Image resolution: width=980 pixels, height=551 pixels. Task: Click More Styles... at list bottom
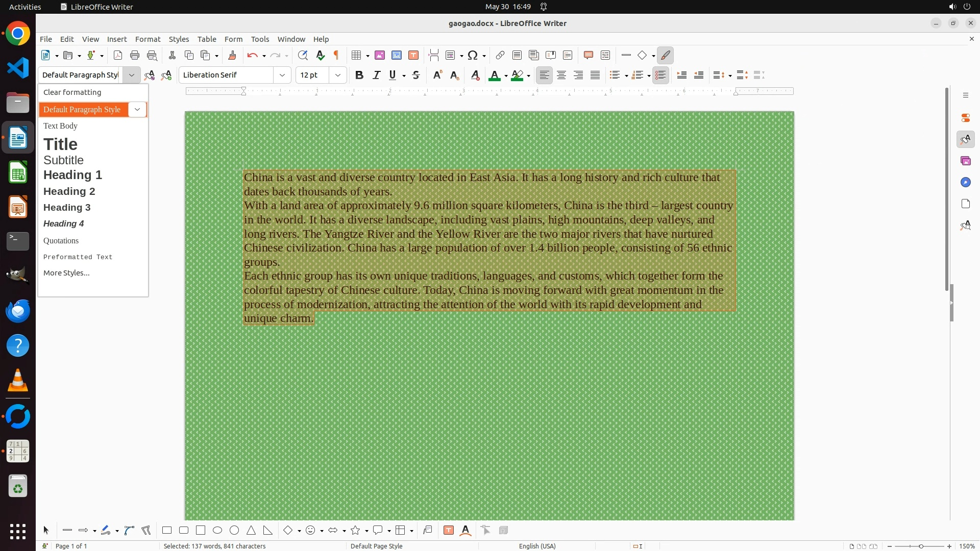66,273
